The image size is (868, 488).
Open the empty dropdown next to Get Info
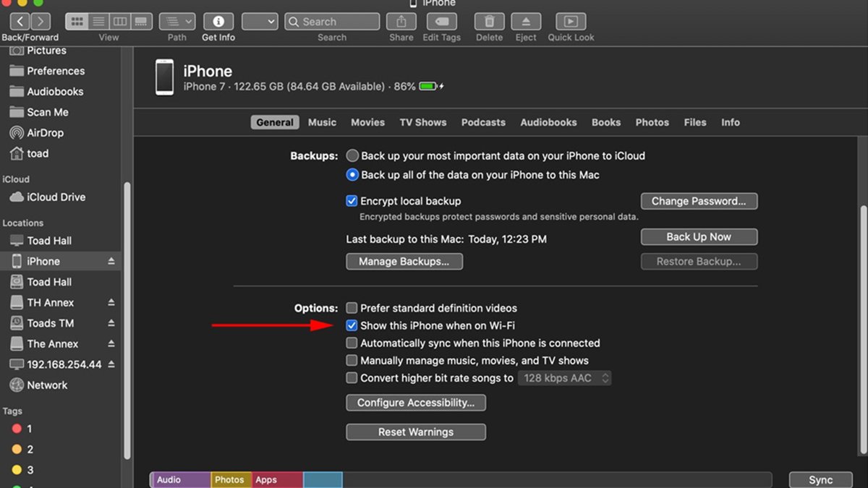(x=260, y=21)
